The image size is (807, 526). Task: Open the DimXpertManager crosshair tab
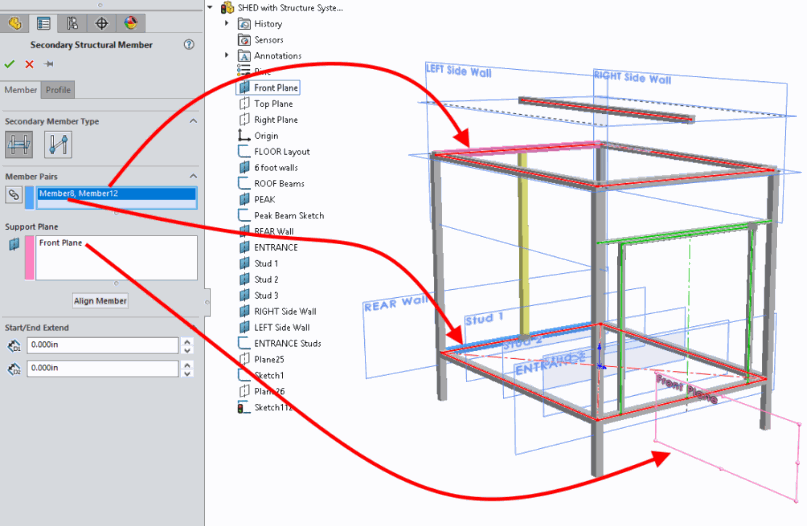[x=101, y=23]
